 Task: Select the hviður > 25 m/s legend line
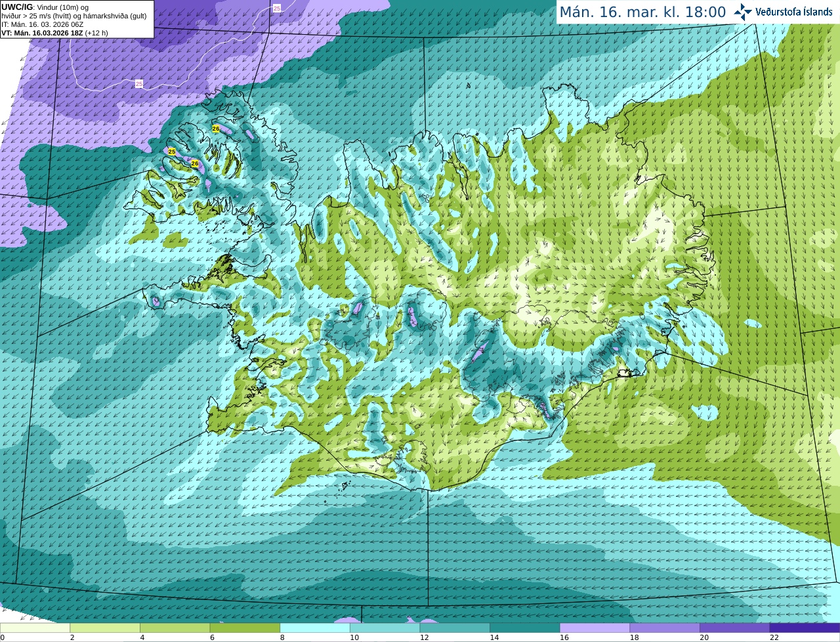tap(73, 16)
